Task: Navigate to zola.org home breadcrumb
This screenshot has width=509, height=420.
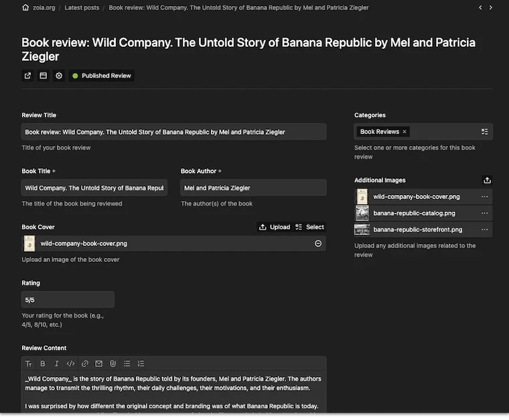Action: [x=42, y=8]
